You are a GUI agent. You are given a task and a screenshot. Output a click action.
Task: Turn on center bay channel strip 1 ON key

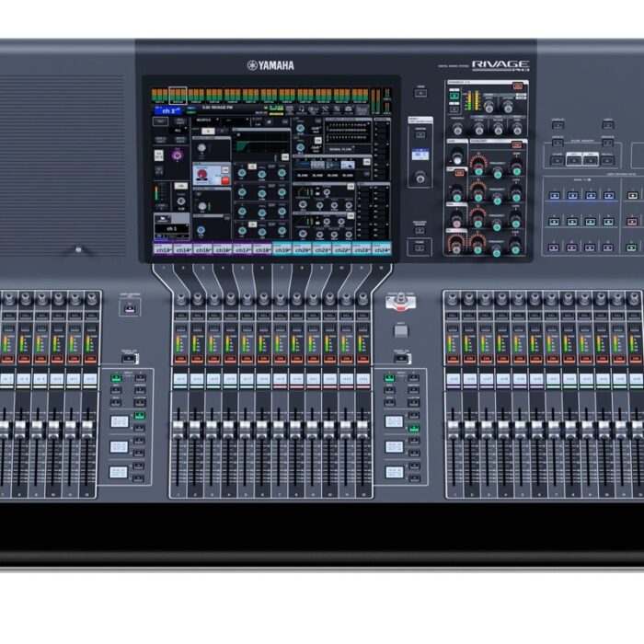(180, 359)
